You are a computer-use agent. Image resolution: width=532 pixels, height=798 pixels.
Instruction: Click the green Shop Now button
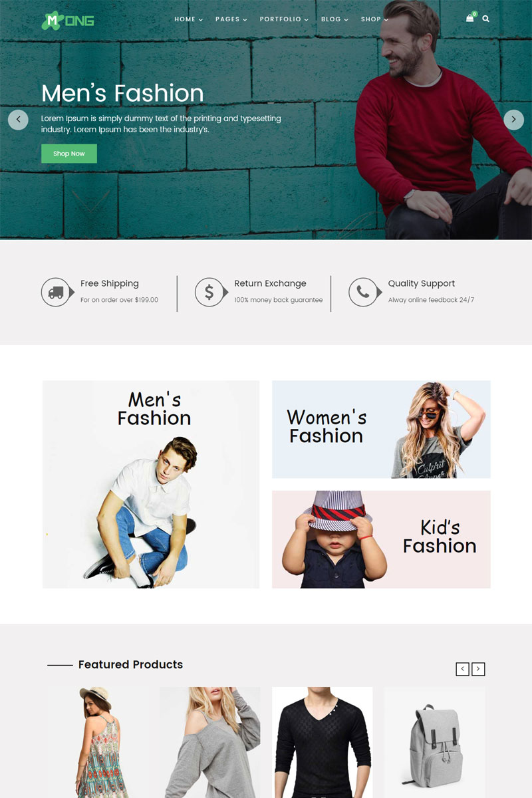tap(69, 154)
